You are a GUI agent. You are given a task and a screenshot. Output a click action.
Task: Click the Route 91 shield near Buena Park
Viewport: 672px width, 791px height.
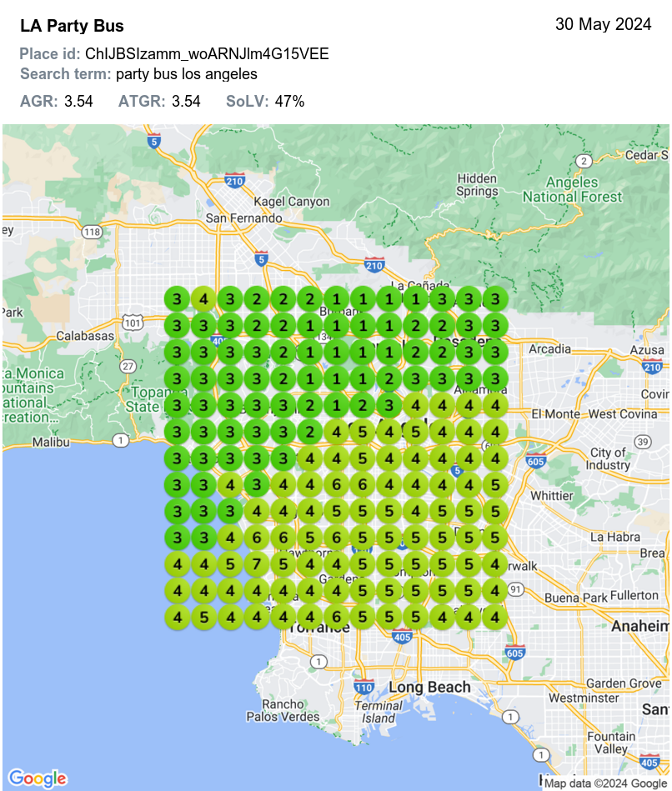click(515, 590)
